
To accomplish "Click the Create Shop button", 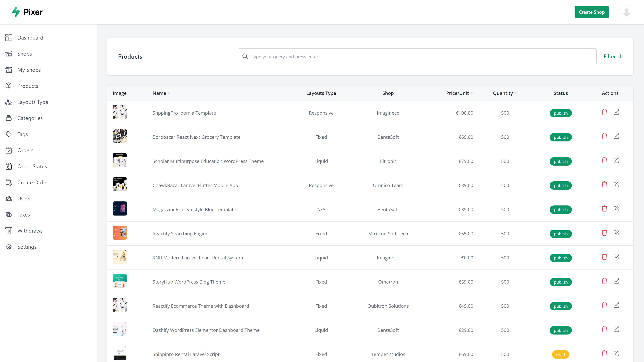I will tap(592, 12).
